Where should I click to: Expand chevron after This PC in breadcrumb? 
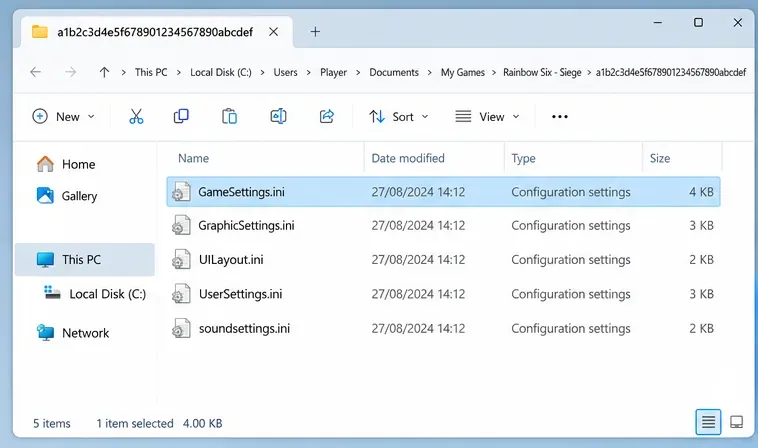point(179,72)
